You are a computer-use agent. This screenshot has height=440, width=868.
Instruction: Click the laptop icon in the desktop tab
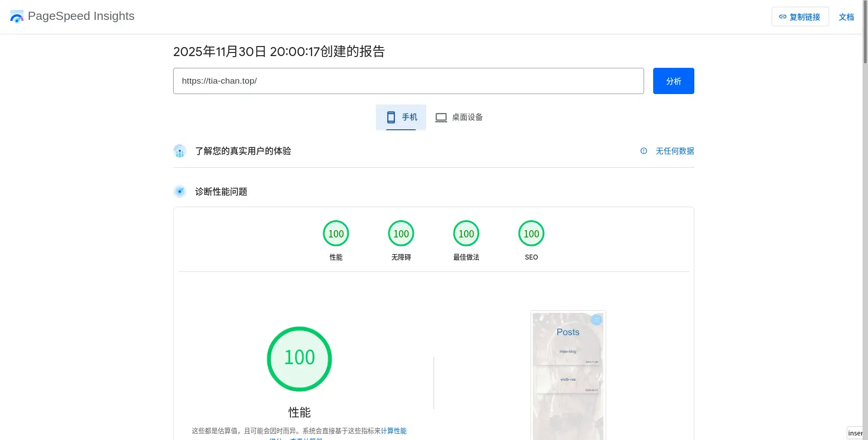[x=441, y=118]
